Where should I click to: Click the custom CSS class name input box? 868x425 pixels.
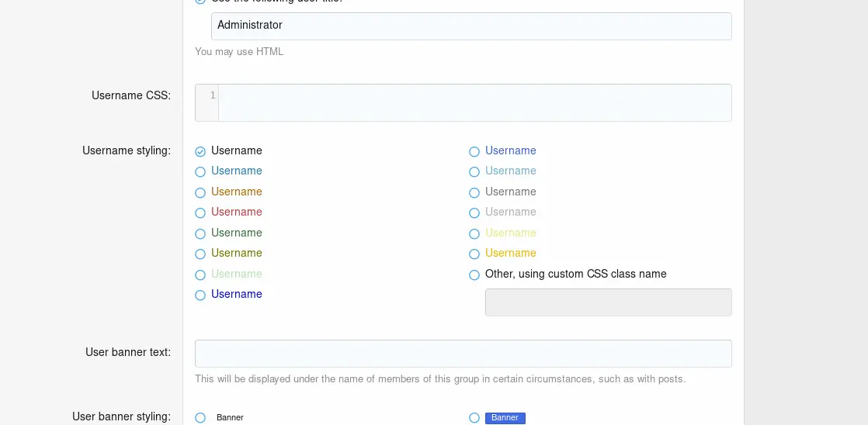point(608,302)
